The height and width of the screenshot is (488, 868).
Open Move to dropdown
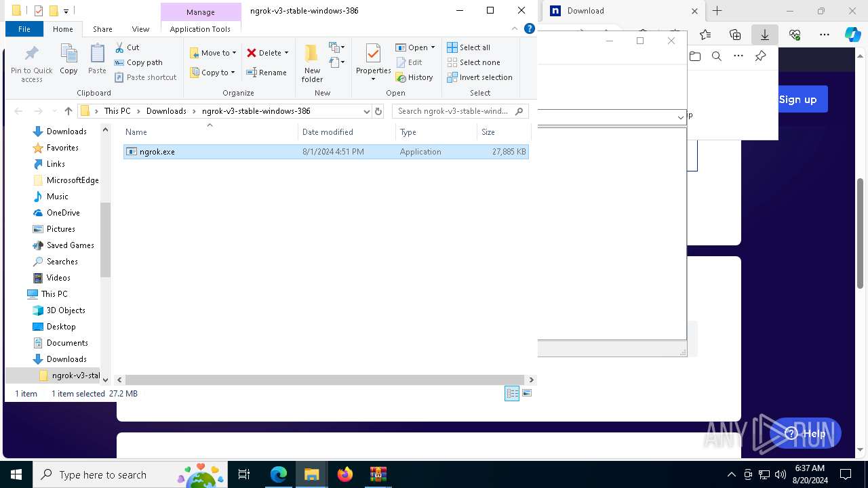coord(213,53)
